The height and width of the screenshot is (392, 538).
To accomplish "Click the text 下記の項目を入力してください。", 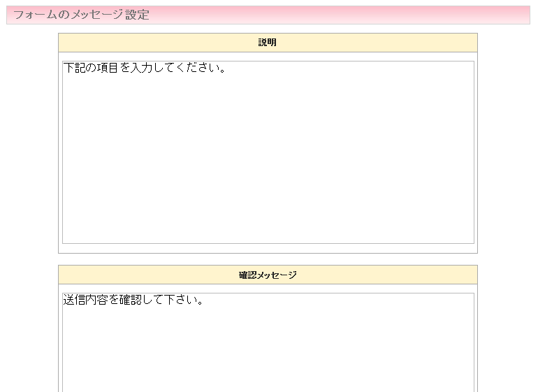I will point(145,68).
